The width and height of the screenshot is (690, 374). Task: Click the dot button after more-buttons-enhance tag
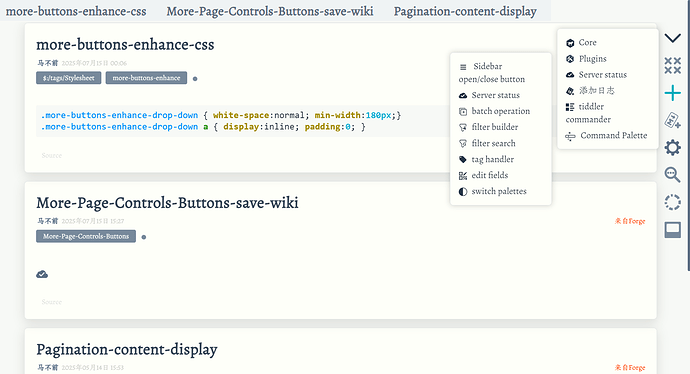pyautogui.click(x=195, y=79)
